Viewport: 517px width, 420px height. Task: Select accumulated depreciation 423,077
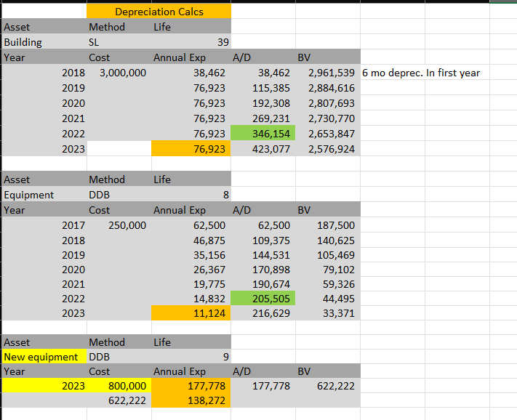[263, 149]
